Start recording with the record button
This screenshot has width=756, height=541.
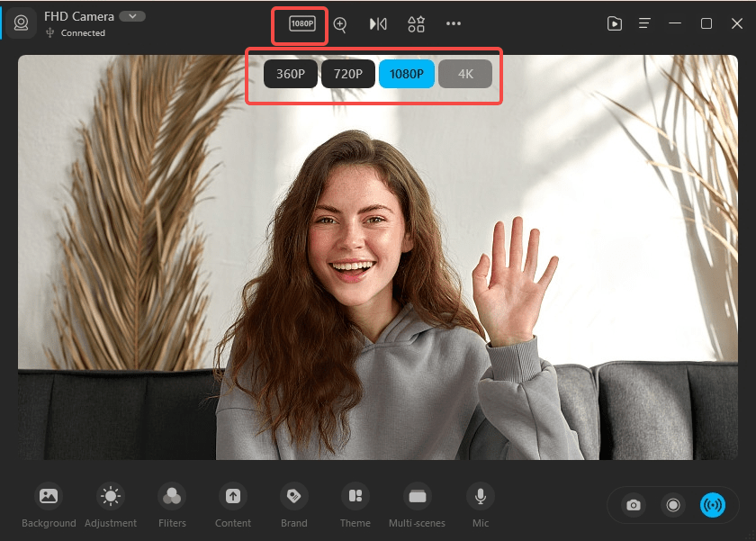pyautogui.click(x=673, y=505)
